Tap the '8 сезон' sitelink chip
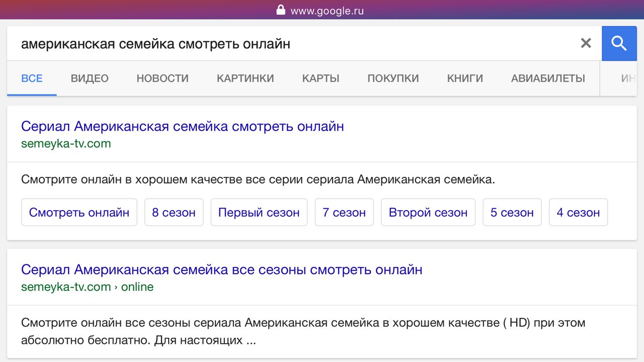Image resolution: width=644 pixels, height=362 pixels. click(174, 212)
